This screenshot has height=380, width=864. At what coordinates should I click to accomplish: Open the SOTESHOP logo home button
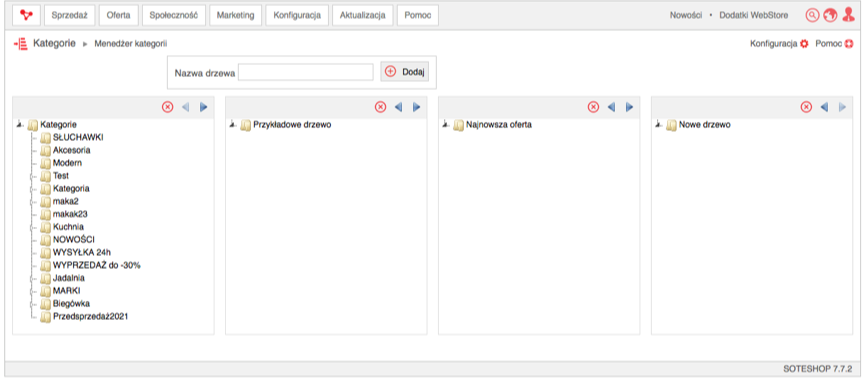click(26, 15)
